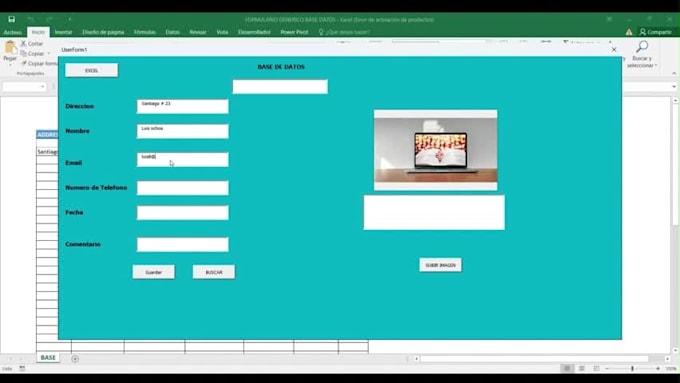Image resolution: width=680 pixels, height=383 pixels.
Task: Click the Compartir button
Action: (x=655, y=32)
